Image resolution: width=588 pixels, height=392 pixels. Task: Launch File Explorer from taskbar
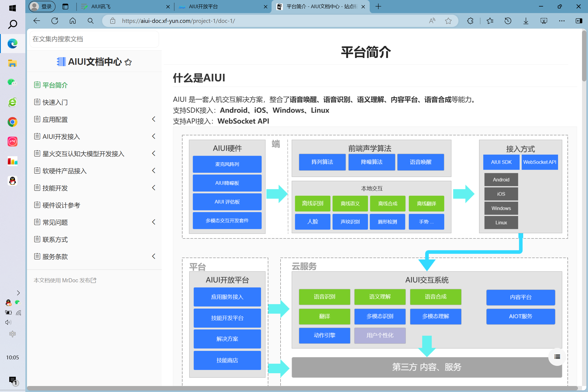click(x=13, y=63)
